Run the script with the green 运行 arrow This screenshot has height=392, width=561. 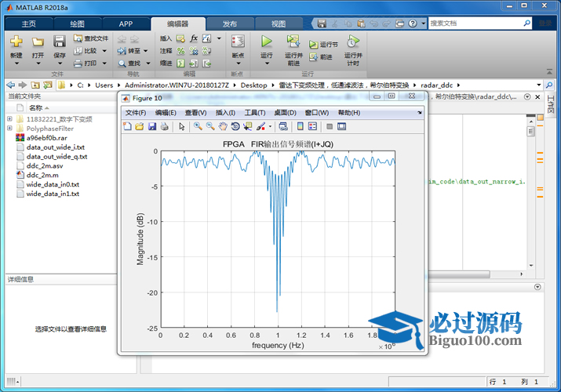(266, 42)
